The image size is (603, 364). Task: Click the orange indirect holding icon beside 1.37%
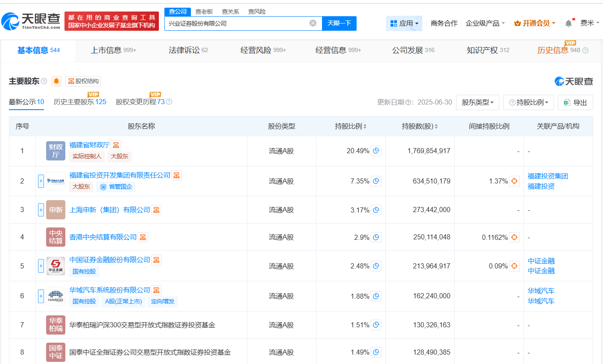pyautogui.click(x=515, y=181)
